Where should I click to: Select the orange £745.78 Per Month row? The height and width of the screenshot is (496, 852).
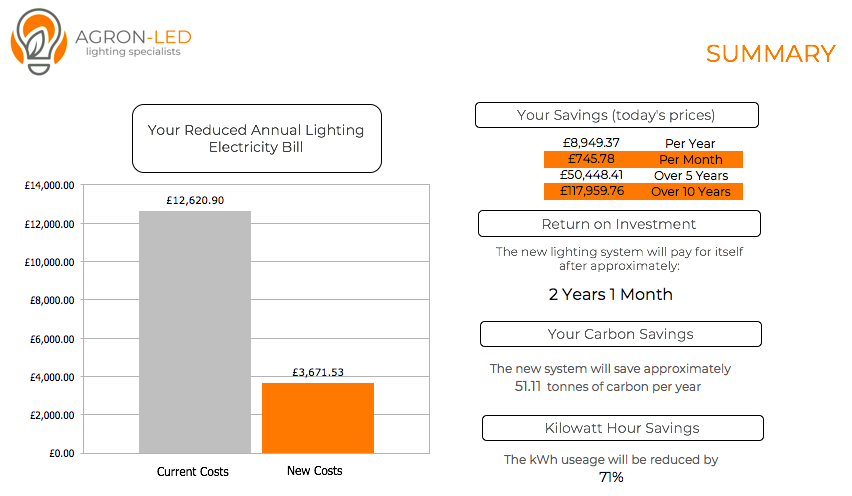click(x=643, y=159)
